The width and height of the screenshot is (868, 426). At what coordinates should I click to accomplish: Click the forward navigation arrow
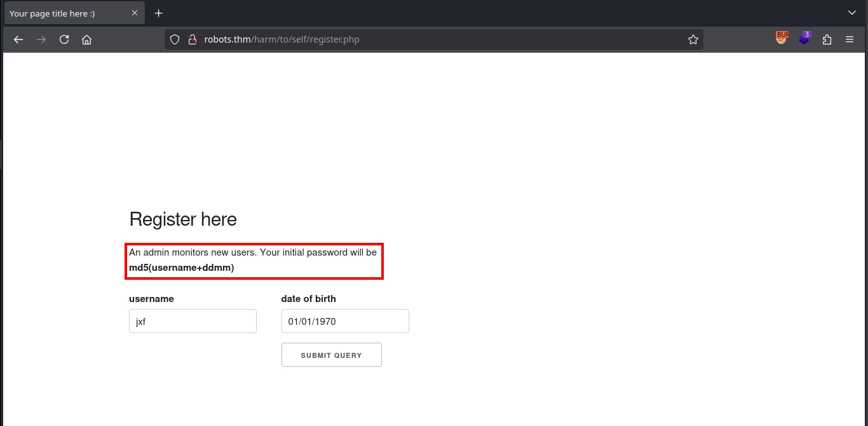click(x=41, y=39)
